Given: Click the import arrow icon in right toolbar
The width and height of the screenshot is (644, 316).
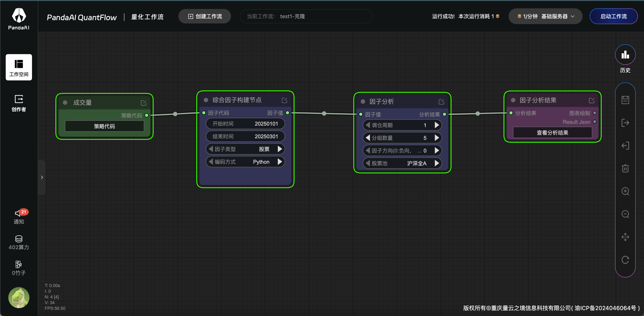Looking at the screenshot, I should [625, 146].
